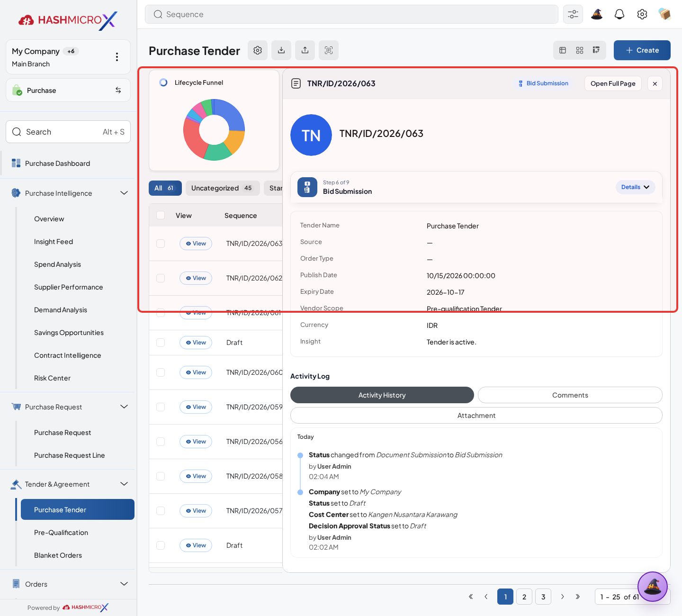Click the swap module icon beside Purchase
682x616 pixels.
(x=118, y=90)
